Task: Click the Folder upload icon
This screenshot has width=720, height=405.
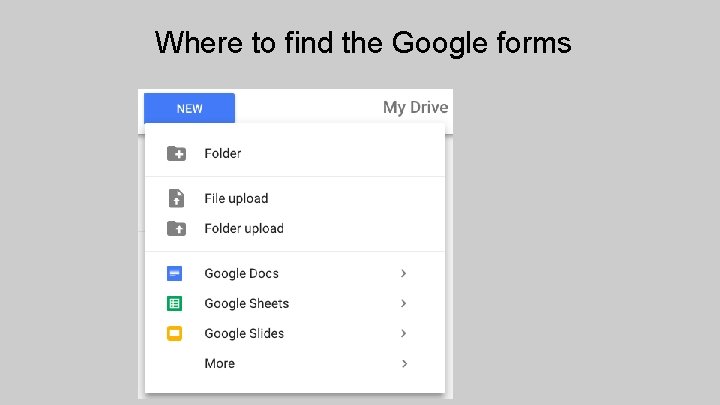Action: click(175, 228)
